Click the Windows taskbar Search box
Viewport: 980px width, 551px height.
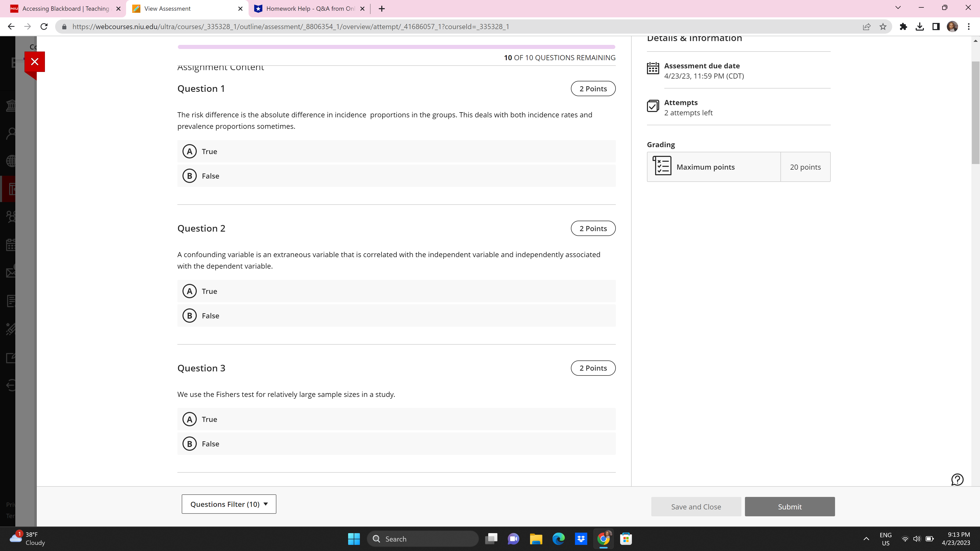422,539
